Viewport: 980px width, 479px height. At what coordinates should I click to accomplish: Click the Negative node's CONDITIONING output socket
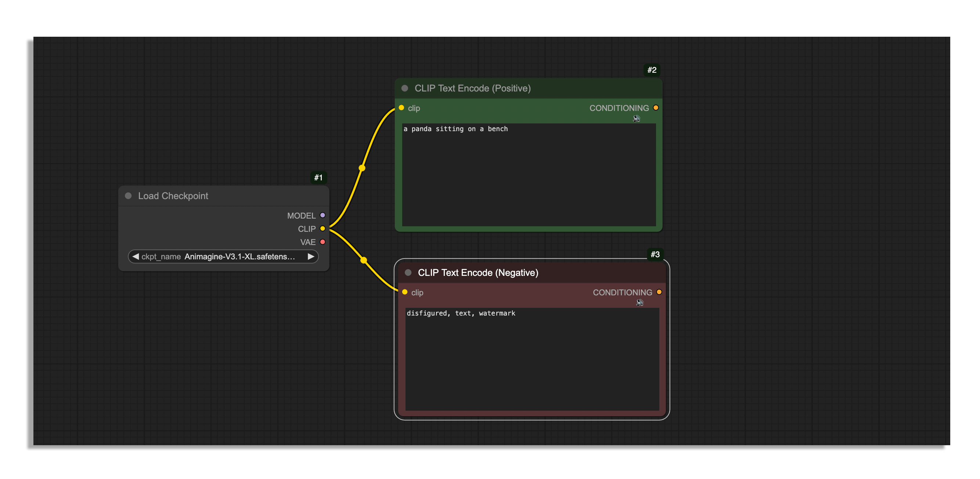(659, 292)
